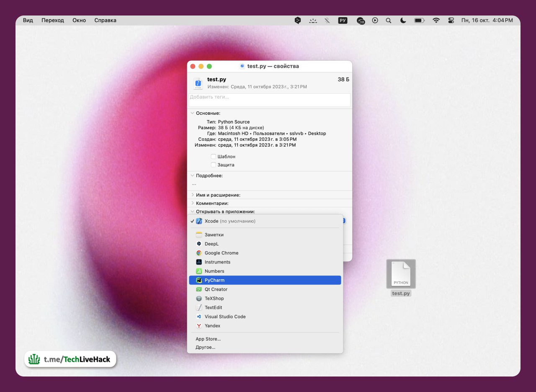Click the Focus moon icon in menu bar
Screen dimensions: 536x392
403,20
